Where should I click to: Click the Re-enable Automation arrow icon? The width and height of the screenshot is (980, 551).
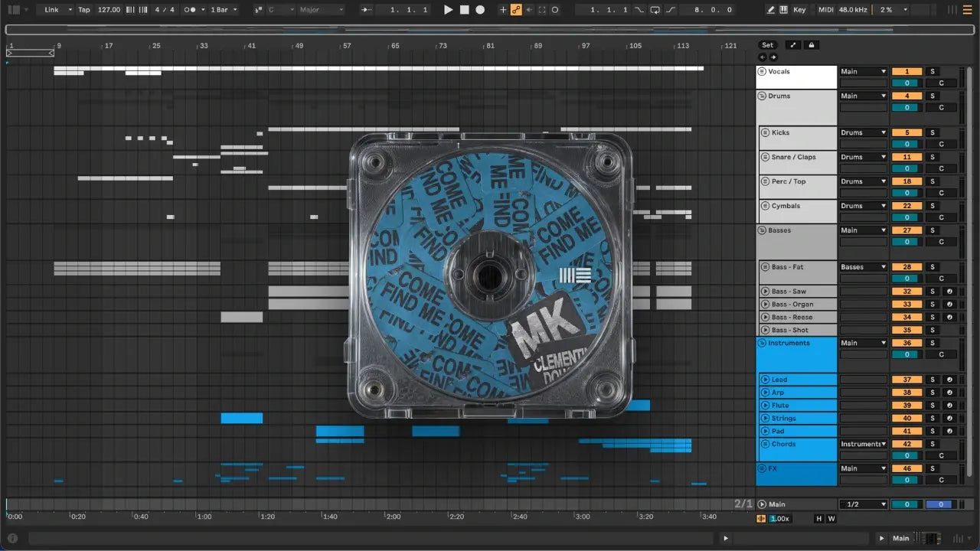click(529, 10)
